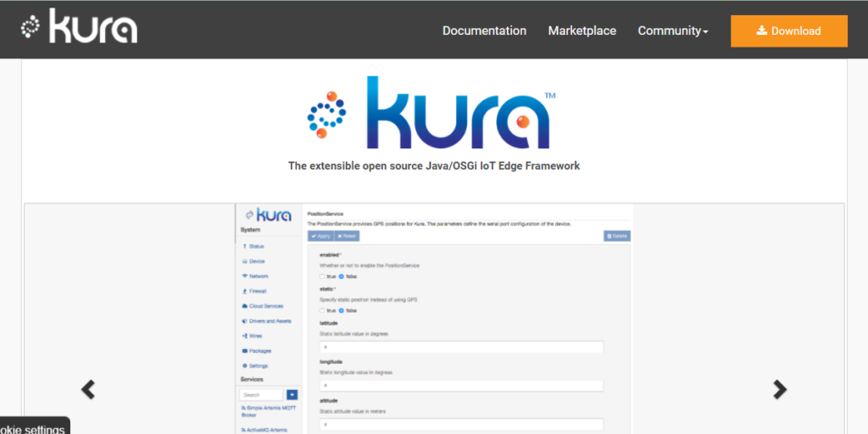Click the orange Download button
The image size is (868, 434).
point(789,31)
